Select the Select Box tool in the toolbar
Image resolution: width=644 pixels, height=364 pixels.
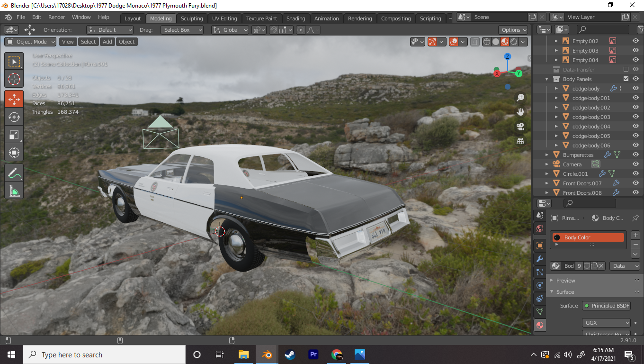14,62
